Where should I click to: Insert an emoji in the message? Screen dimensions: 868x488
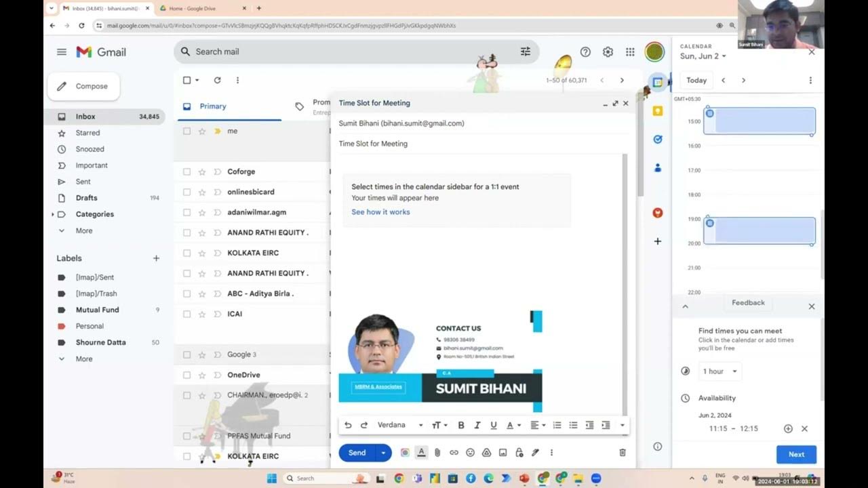click(x=470, y=453)
